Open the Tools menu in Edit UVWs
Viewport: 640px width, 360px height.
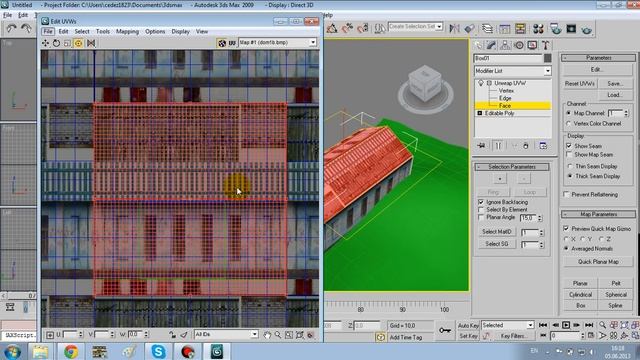point(103,31)
